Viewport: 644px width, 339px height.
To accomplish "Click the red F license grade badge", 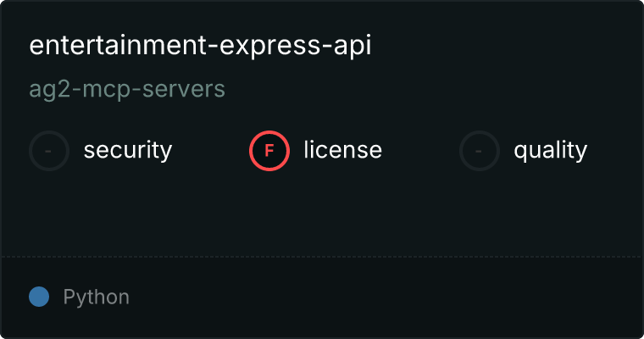I will pyautogui.click(x=269, y=151).
